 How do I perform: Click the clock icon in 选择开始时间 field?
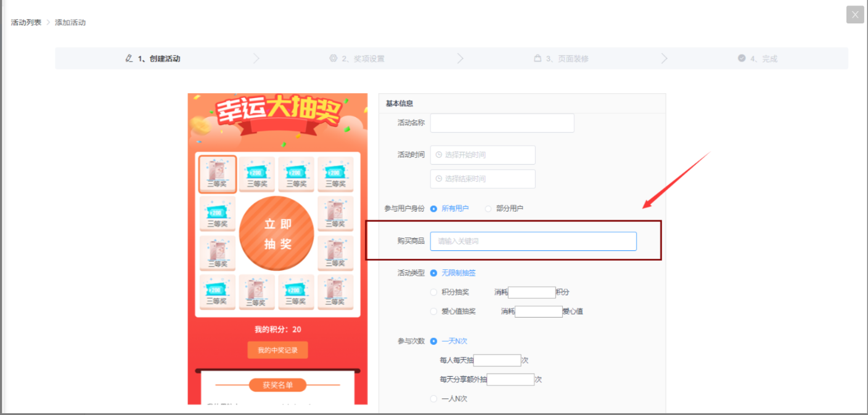(439, 155)
